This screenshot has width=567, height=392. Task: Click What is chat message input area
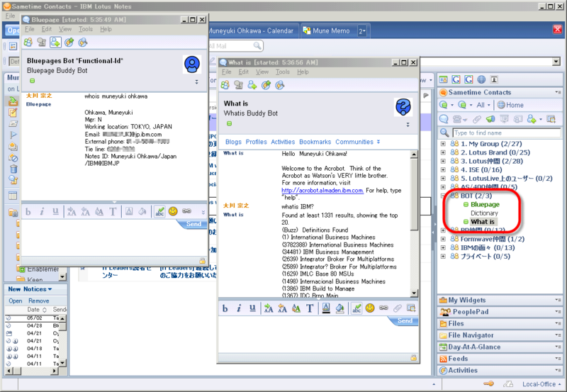point(318,340)
